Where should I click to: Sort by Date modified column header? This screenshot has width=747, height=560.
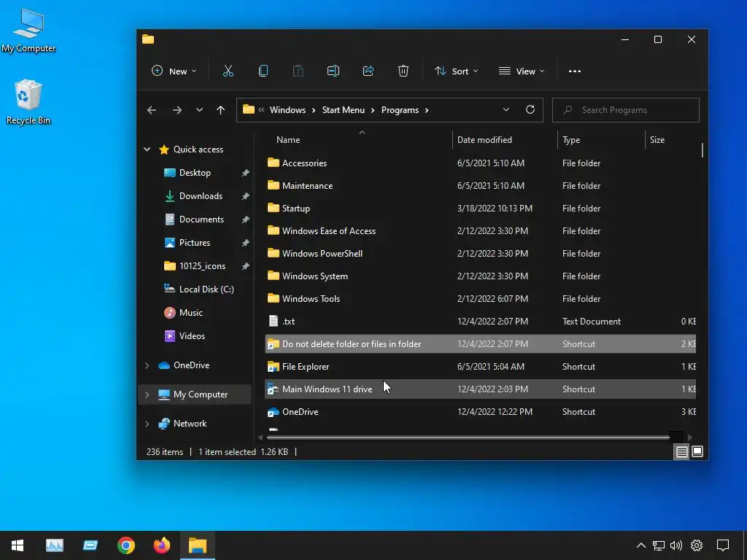[x=505, y=140]
